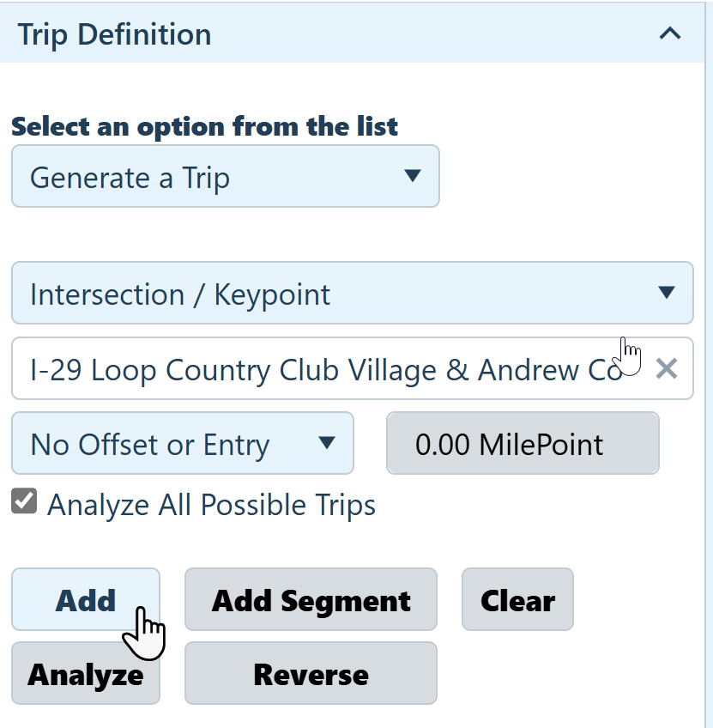Click the empty area of the Trip Definition header bar
The image size is (713, 728).
[429, 34]
